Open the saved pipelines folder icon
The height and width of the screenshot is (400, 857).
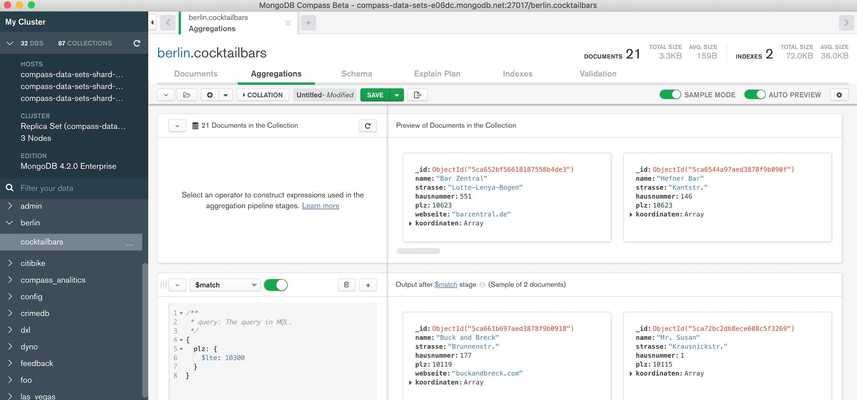click(x=186, y=95)
